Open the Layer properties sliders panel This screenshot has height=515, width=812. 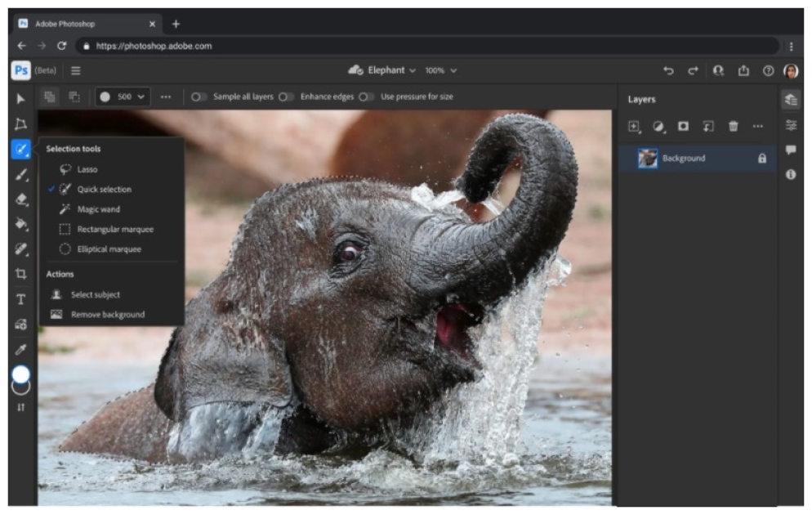pyautogui.click(x=791, y=125)
